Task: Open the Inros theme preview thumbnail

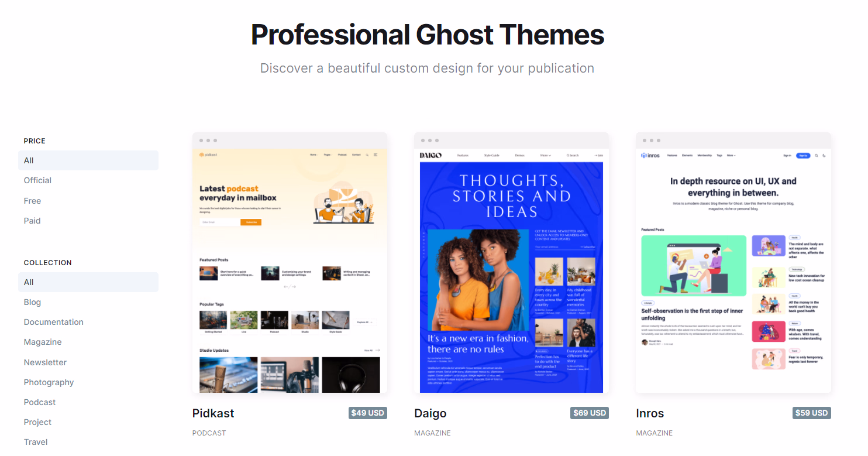Action: (733, 263)
